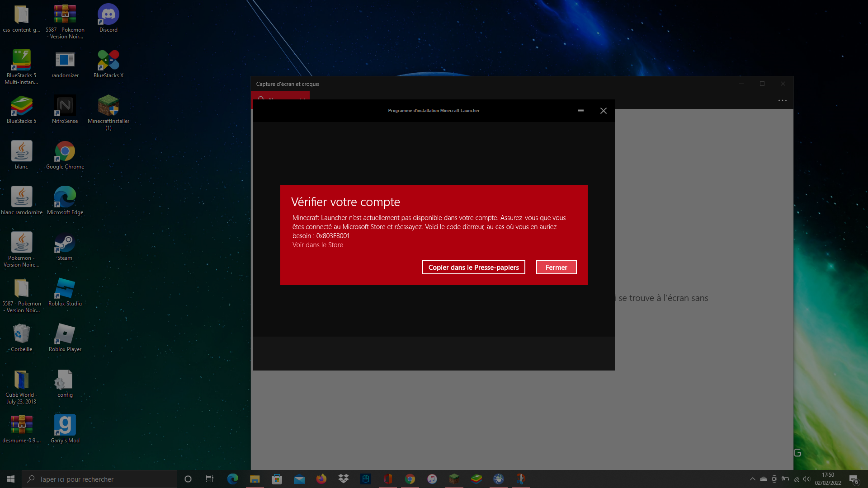The image size is (868, 488).
Task: Launch Roblox Studio shortcut
Action: click(x=65, y=292)
